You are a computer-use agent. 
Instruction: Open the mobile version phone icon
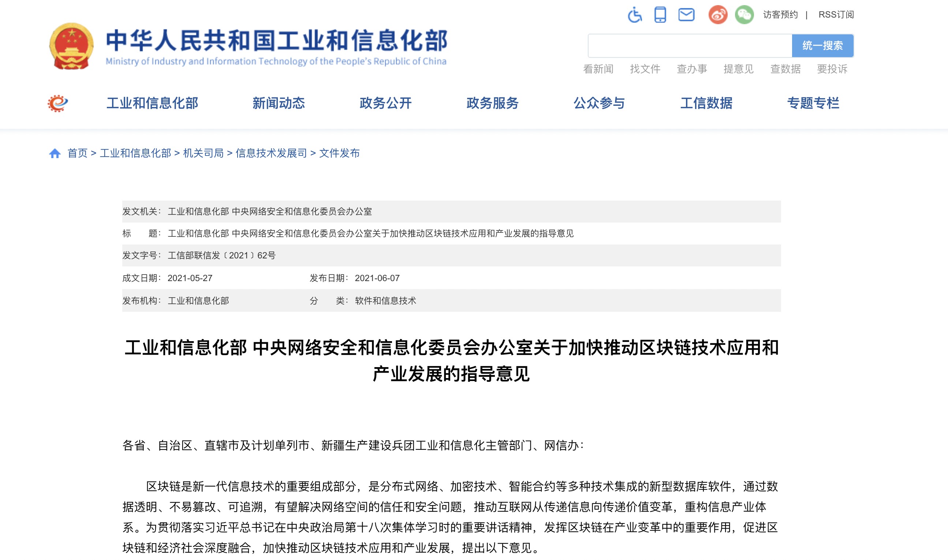pyautogui.click(x=660, y=15)
